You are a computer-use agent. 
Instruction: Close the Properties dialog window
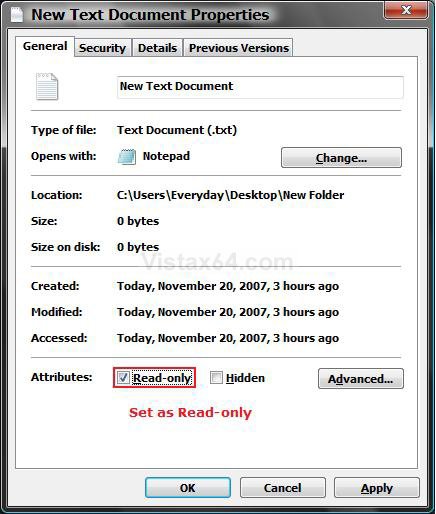pos(406,10)
